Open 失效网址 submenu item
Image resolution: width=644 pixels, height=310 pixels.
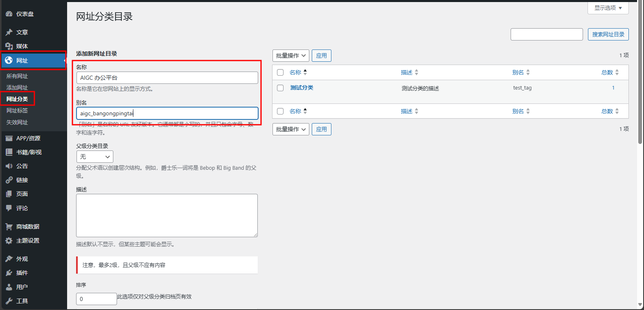click(17, 122)
